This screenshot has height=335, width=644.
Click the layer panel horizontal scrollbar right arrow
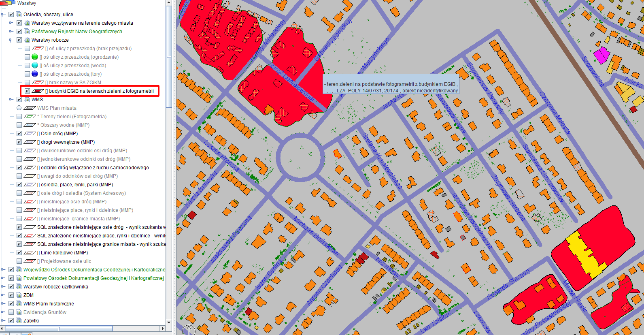click(163, 329)
